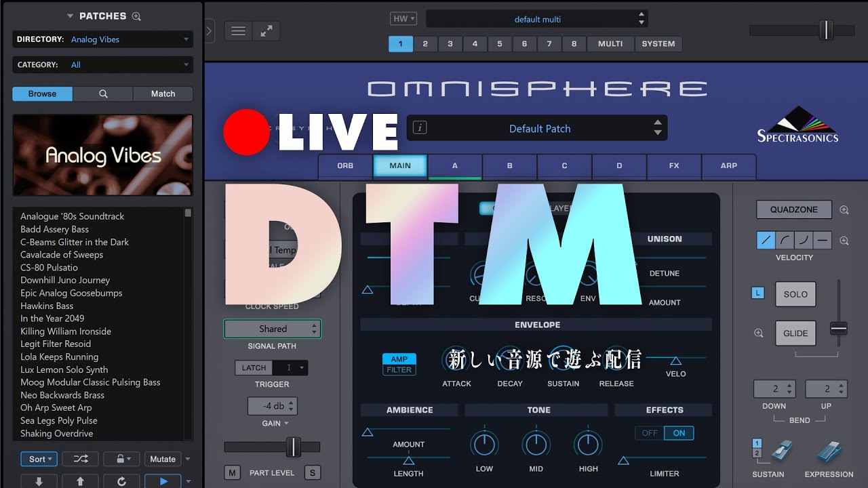868x488 pixels.
Task: Select part 3 button
Action: point(450,44)
